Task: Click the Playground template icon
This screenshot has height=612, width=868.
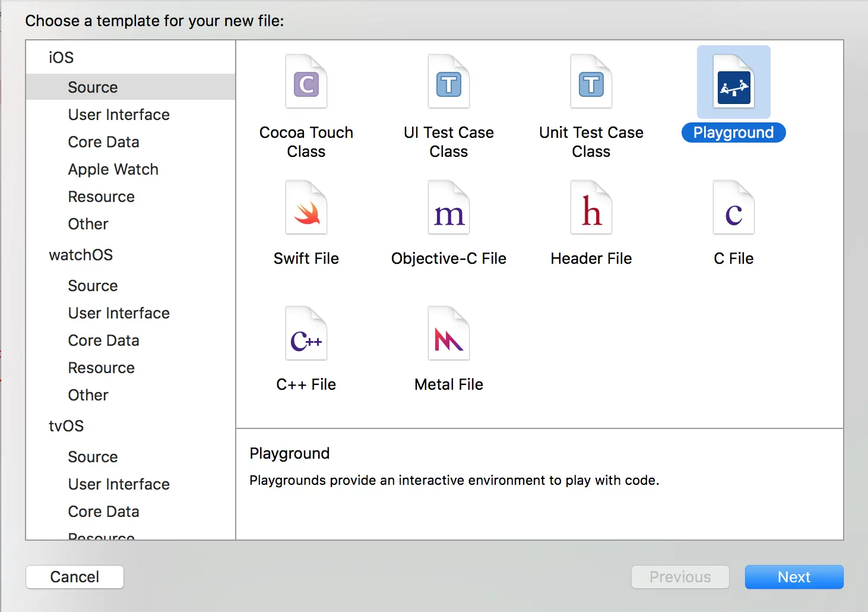Action: click(x=734, y=81)
